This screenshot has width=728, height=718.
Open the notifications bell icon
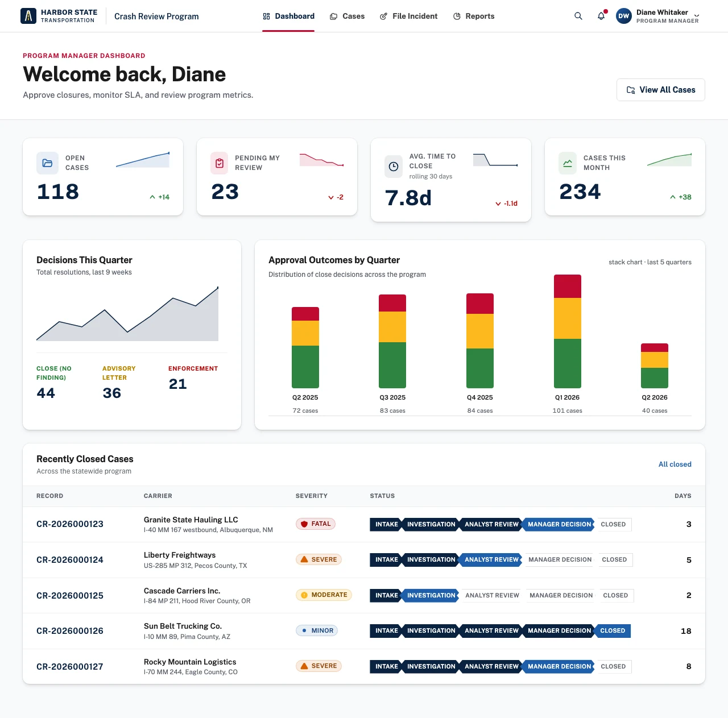coord(601,16)
